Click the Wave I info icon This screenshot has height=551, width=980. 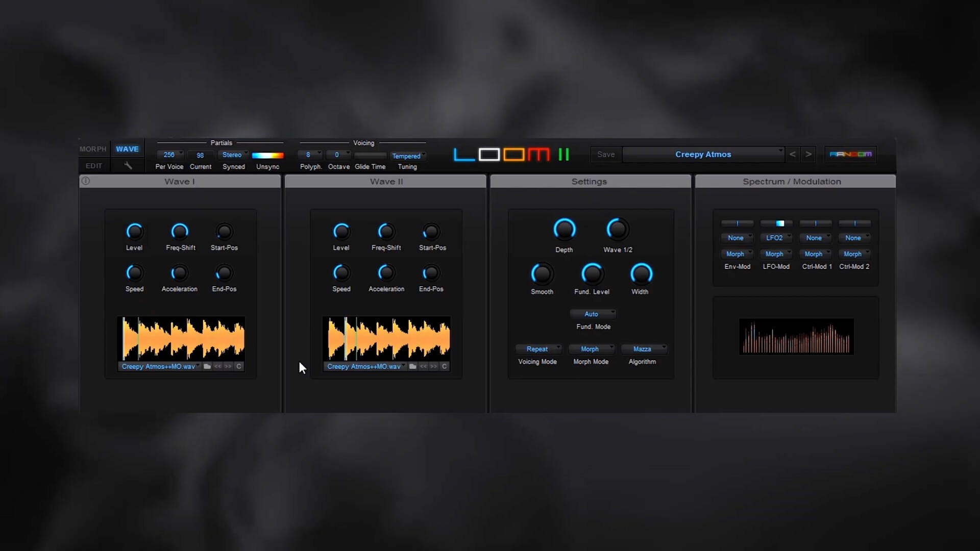(86, 181)
